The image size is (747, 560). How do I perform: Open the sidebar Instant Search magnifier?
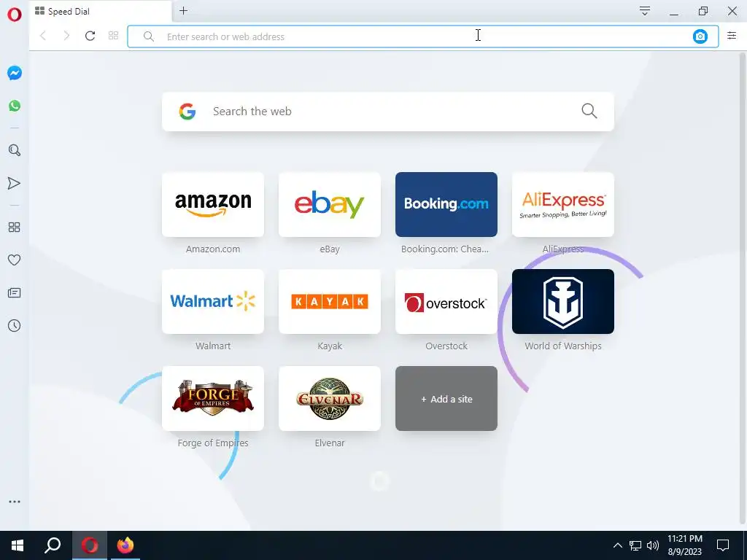click(x=15, y=150)
